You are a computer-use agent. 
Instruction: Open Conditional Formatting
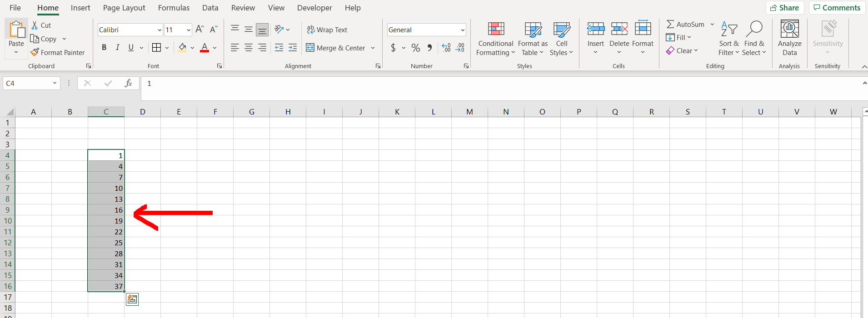click(496, 39)
